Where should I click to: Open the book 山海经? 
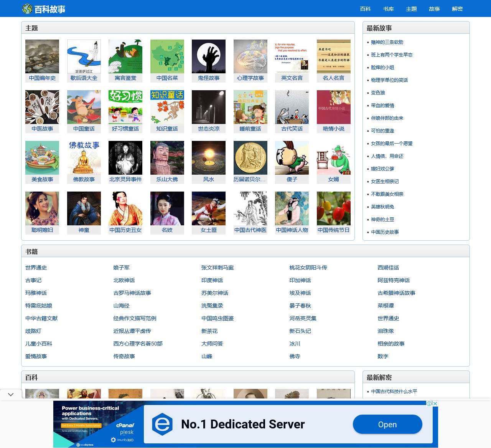tap(122, 306)
